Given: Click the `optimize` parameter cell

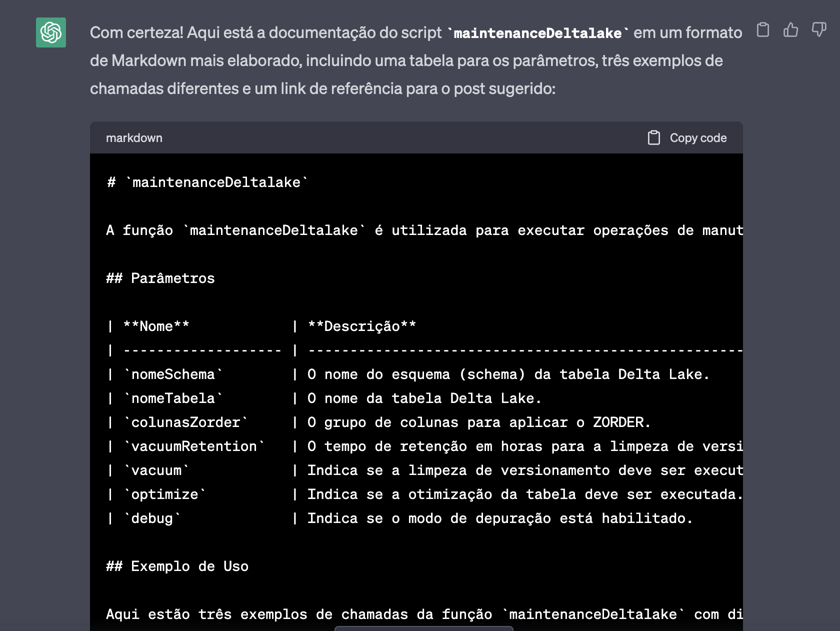Looking at the screenshot, I should coord(164,494).
